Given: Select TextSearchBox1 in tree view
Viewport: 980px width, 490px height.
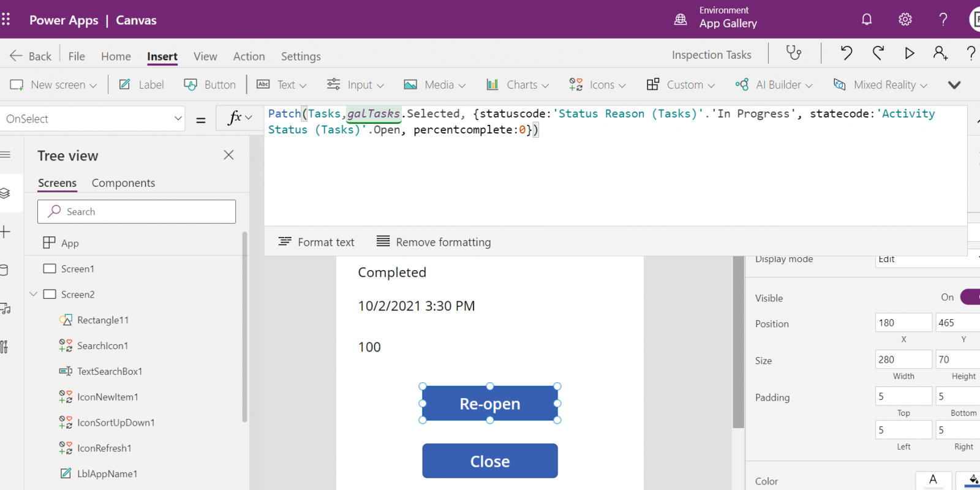Looking at the screenshot, I should coord(110,371).
